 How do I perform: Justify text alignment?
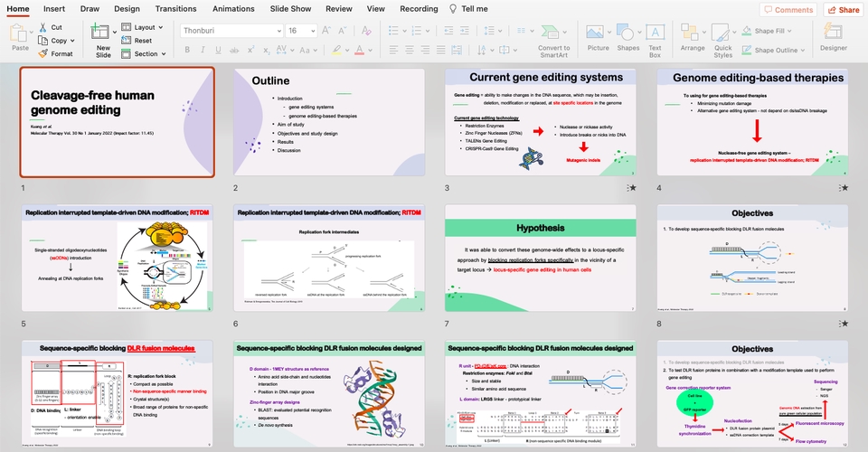tap(440, 50)
